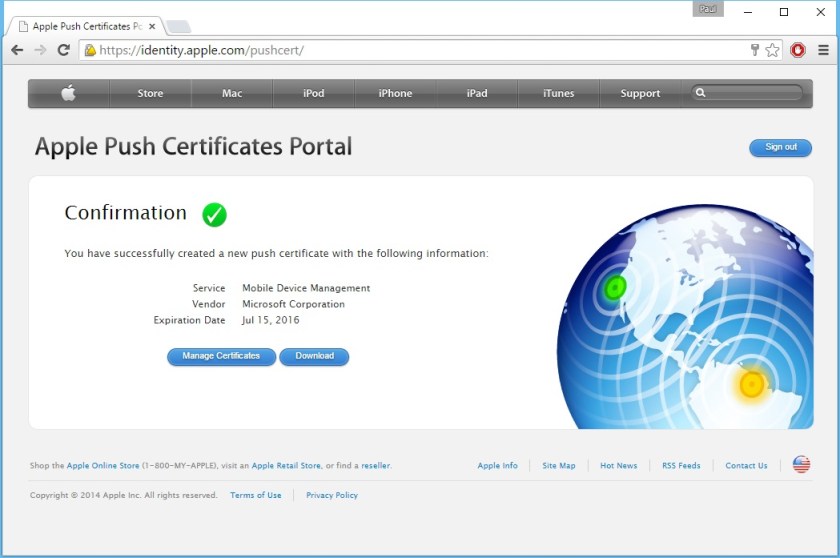Image resolution: width=840 pixels, height=558 pixels.
Task: Click the key icon in address bar
Action: (755, 50)
